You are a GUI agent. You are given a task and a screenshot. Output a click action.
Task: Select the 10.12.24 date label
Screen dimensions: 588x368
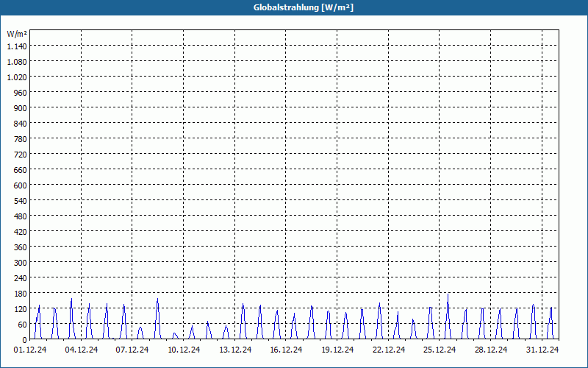(184, 350)
